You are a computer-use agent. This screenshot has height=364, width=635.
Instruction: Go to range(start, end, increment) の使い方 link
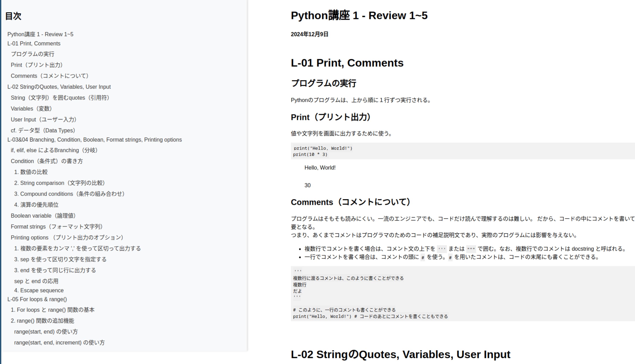click(59, 342)
